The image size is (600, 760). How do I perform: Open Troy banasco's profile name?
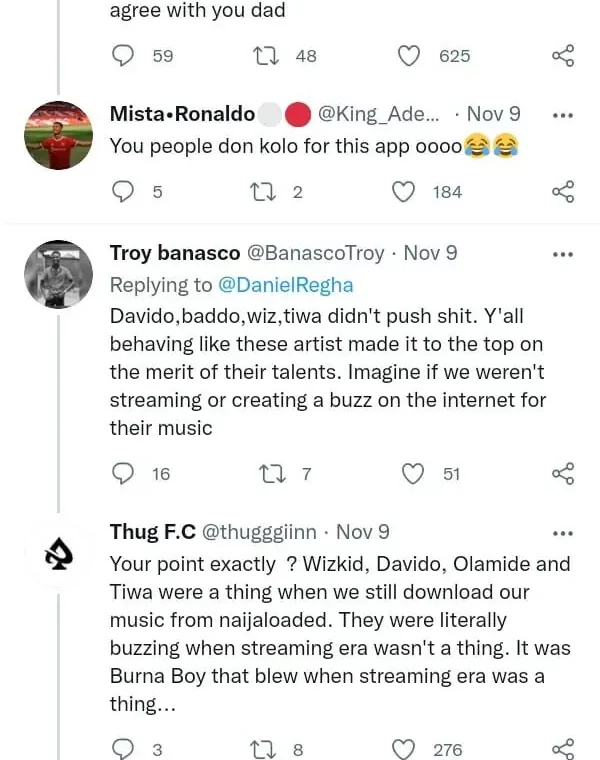click(x=174, y=254)
